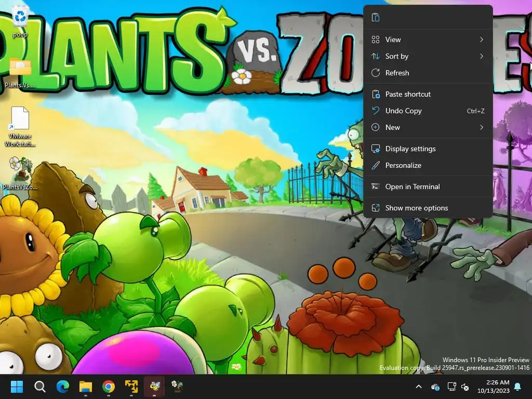This screenshot has height=399, width=532.
Task: Choose Refresh from the context menu
Action: [428, 73]
